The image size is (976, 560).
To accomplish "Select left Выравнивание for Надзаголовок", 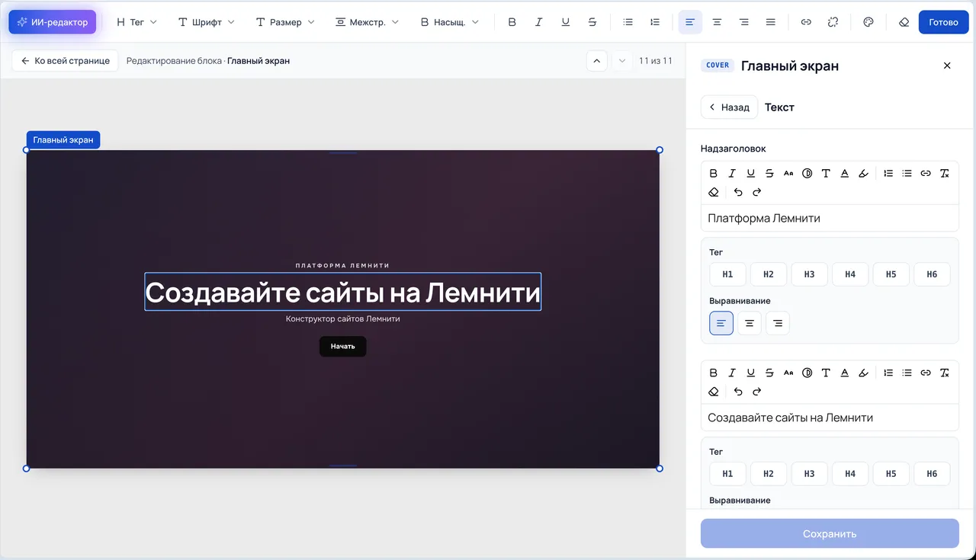I will tap(721, 323).
